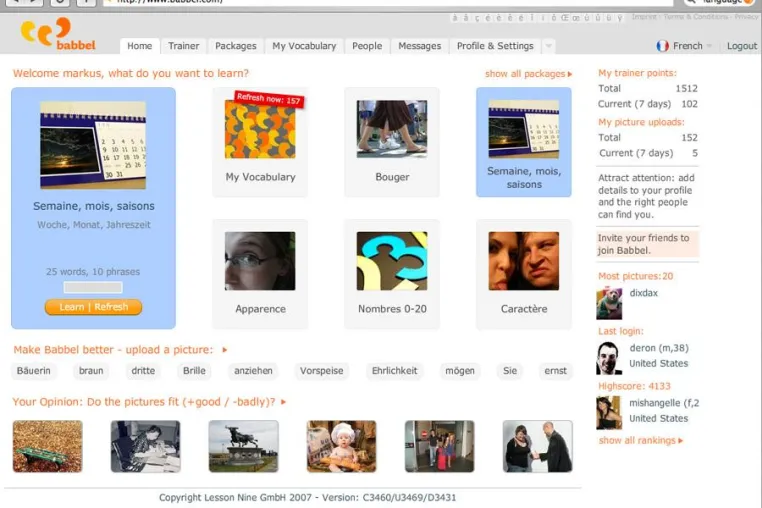Screen dimensions: 762x508
Task: Expand the arrow tab after Profile & Settings
Action: point(549,46)
